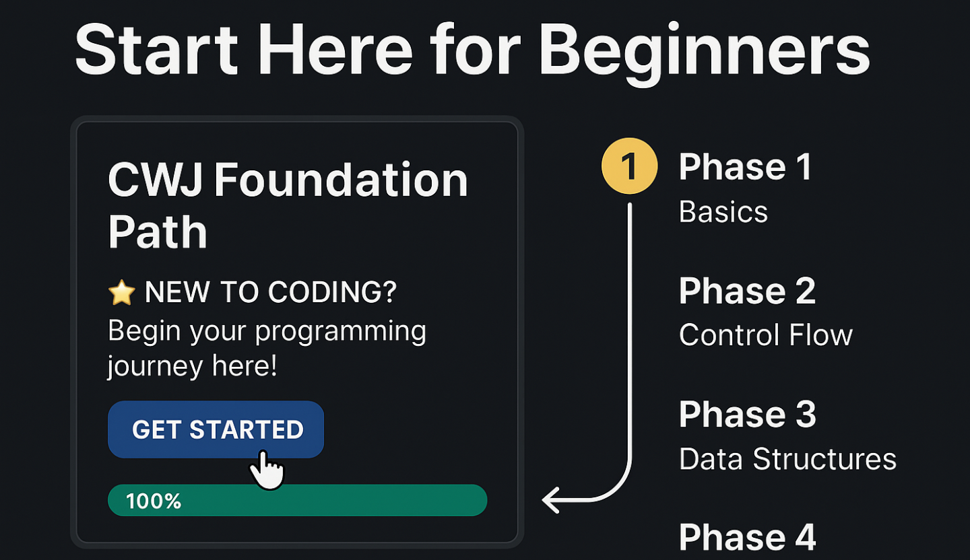This screenshot has width=970, height=560.
Task: Select the green 100% progress bar
Action: (297, 500)
